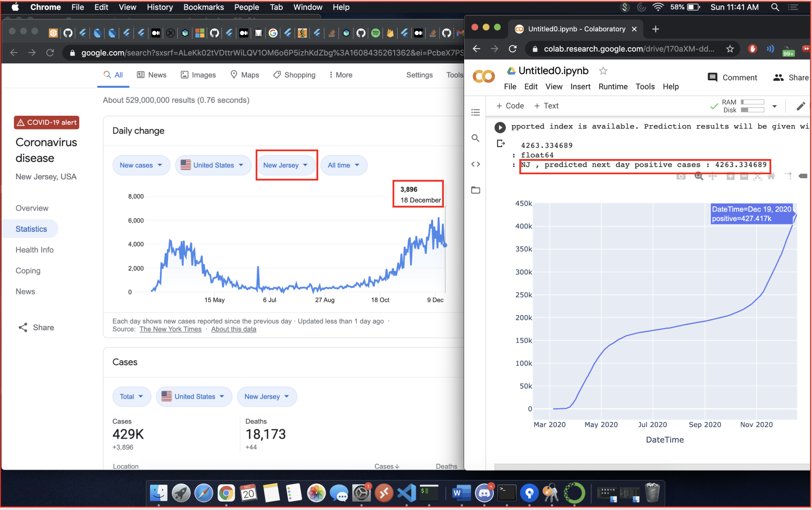This screenshot has width=812, height=510.
Task: Select the Health Info sidebar item
Action: coord(34,250)
